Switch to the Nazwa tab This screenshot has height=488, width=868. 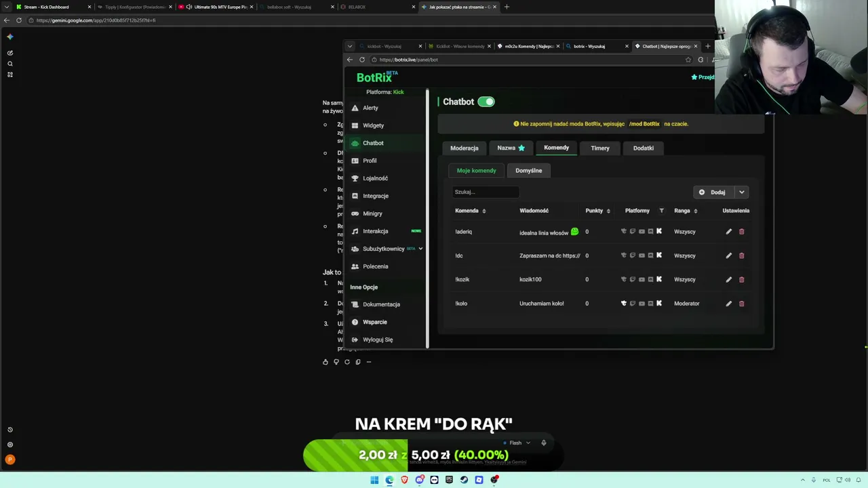click(x=511, y=148)
